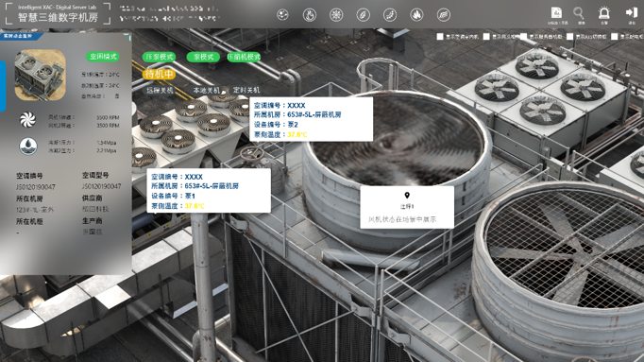Open the report document icon at top right
The image size is (644, 362).
pyautogui.click(x=556, y=12)
